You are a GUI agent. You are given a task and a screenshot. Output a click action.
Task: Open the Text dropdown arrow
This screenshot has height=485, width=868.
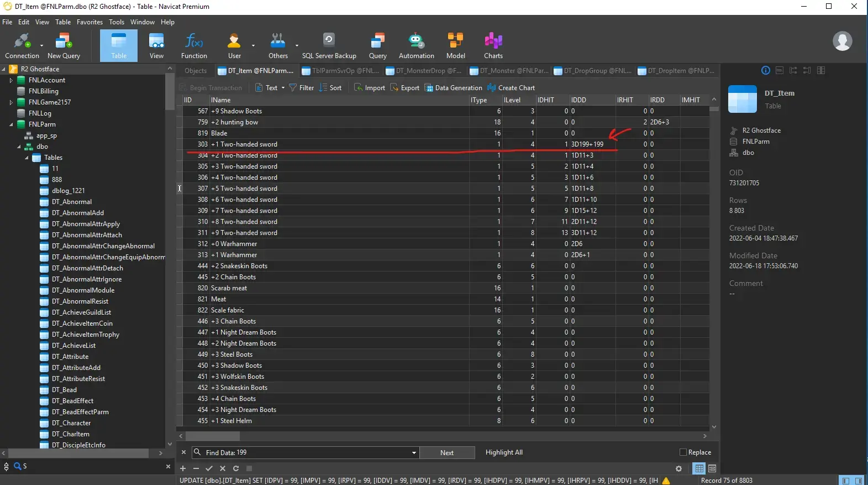(x=283, y=87)
